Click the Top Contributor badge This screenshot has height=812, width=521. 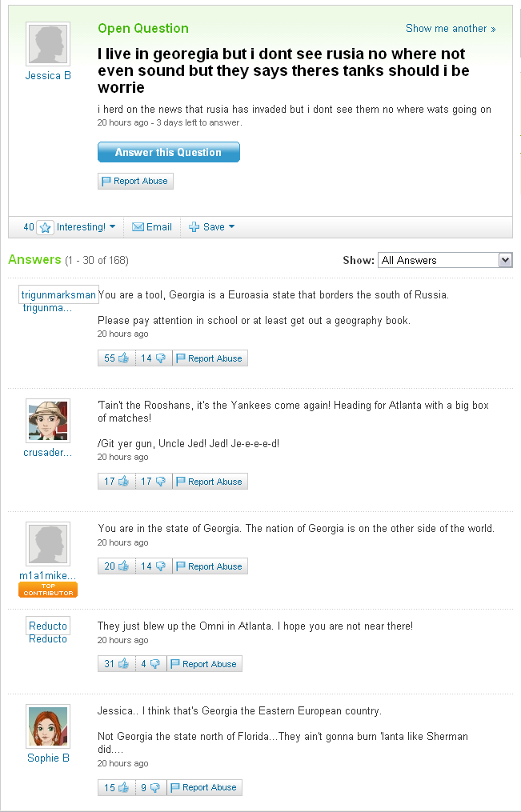(48, 590)
